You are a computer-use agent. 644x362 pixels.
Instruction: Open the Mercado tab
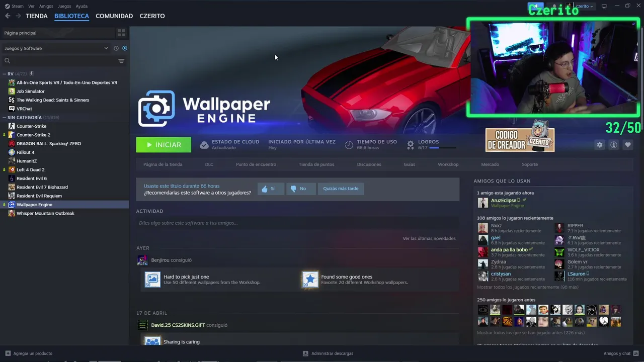pyautogui.click(x=490, y=164)
